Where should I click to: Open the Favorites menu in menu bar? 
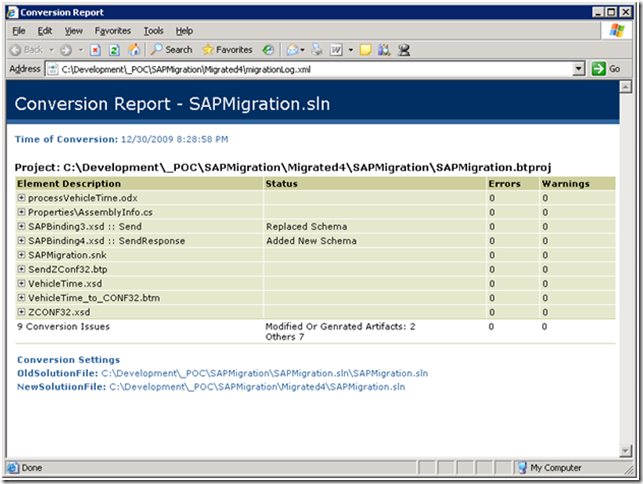point(112,31)
